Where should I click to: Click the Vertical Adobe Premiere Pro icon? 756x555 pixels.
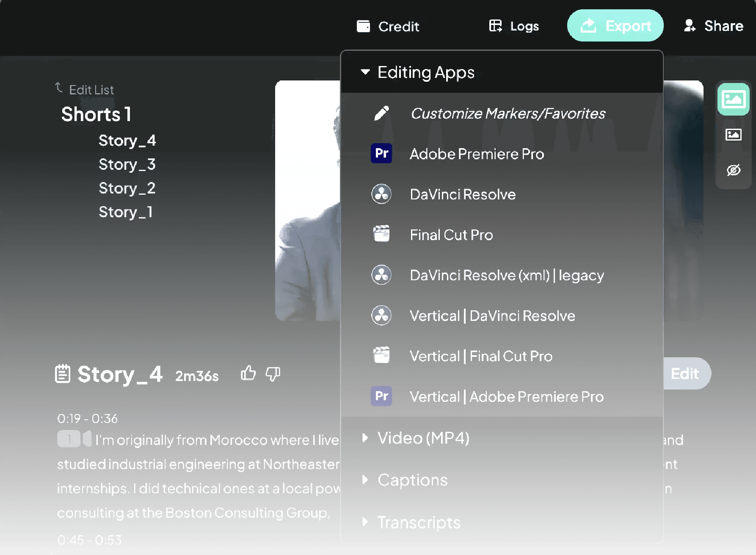[x=381, y=396]
